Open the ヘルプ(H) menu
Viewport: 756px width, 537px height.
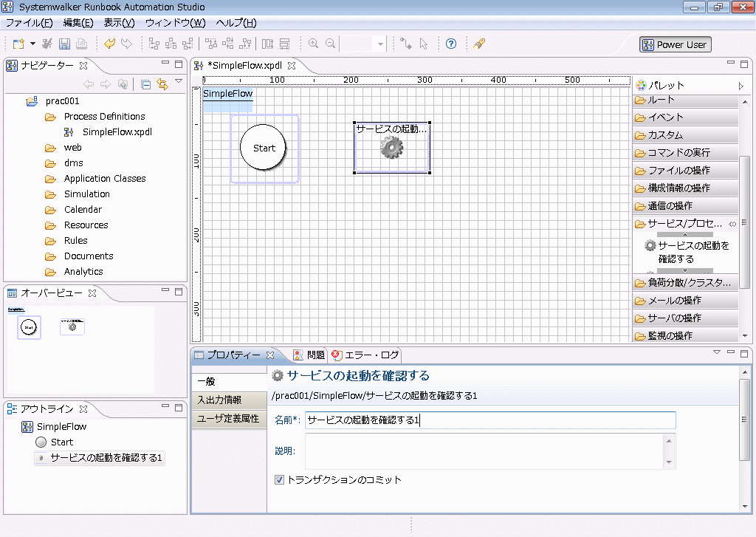tap(236, 23)
